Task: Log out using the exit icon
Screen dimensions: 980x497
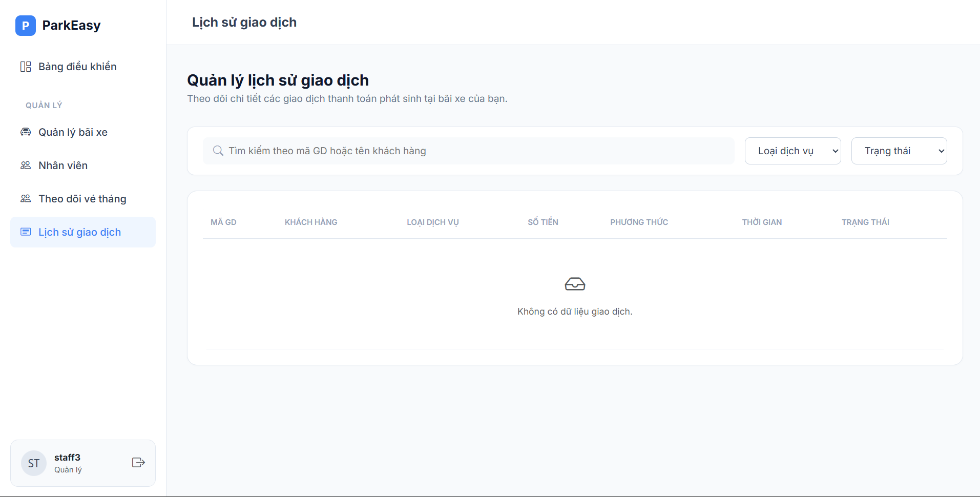Action: 138,463
